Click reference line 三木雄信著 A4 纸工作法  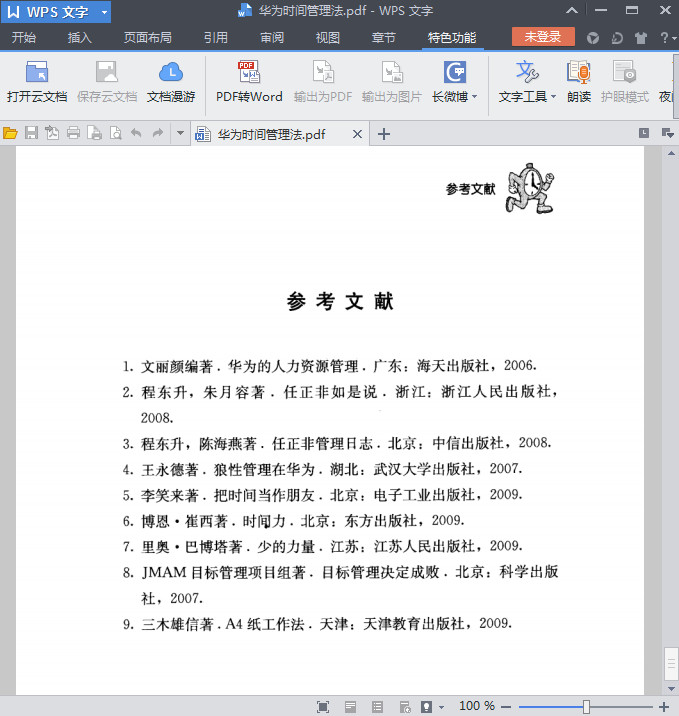tap(317, 624)
